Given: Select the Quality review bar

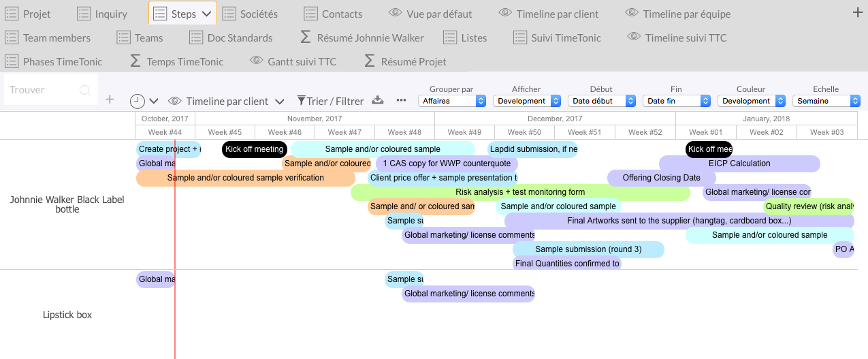Looking at the screenshot, I should click(809, 206).
